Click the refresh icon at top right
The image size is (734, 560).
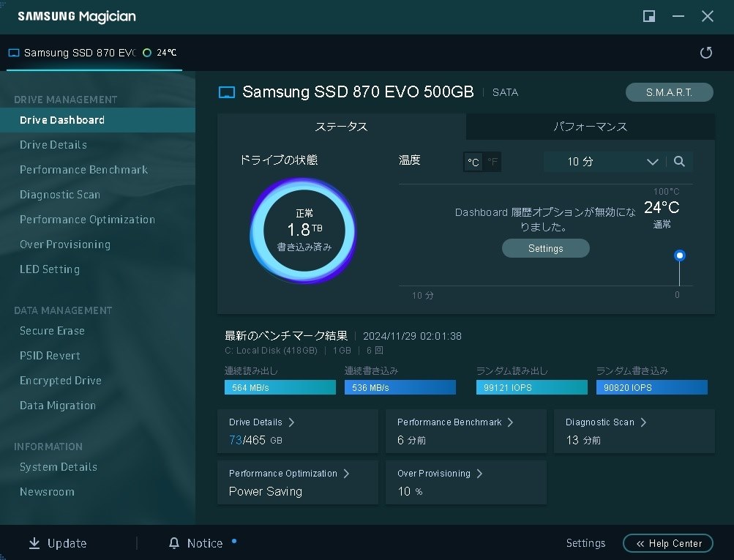coord(706,53)
